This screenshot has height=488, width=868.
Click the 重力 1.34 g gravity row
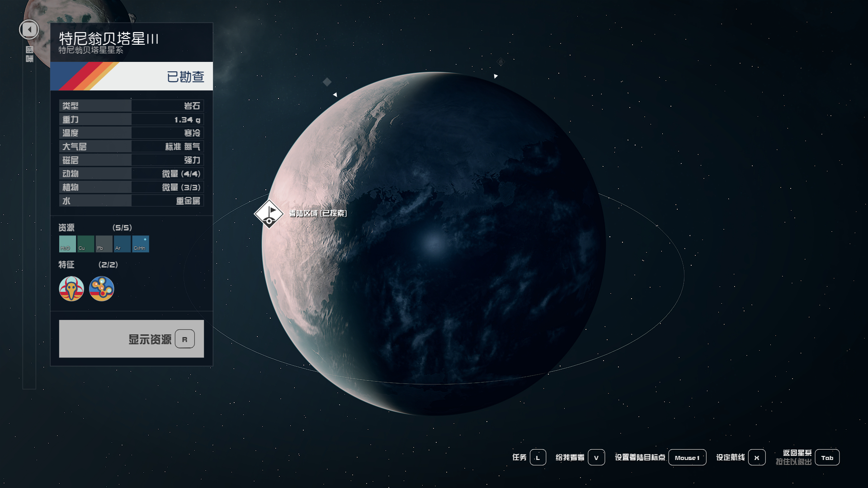click(132, 119)
